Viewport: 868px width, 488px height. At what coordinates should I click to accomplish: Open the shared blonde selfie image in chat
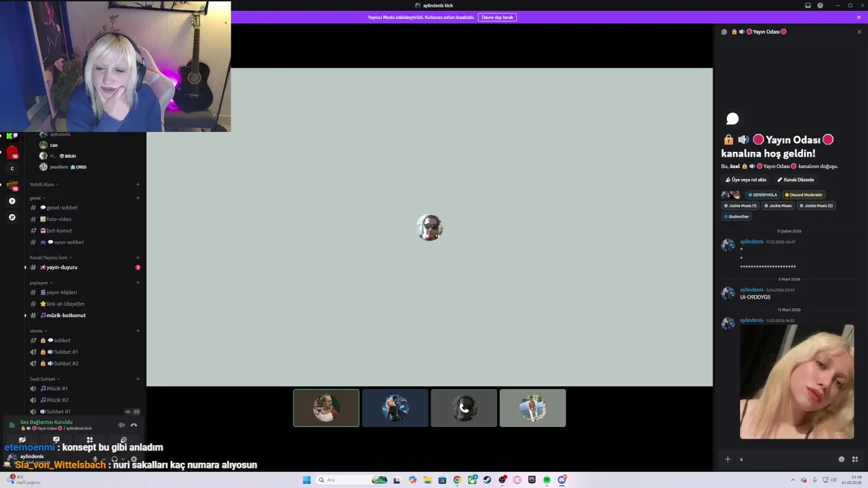coord(797,382)
